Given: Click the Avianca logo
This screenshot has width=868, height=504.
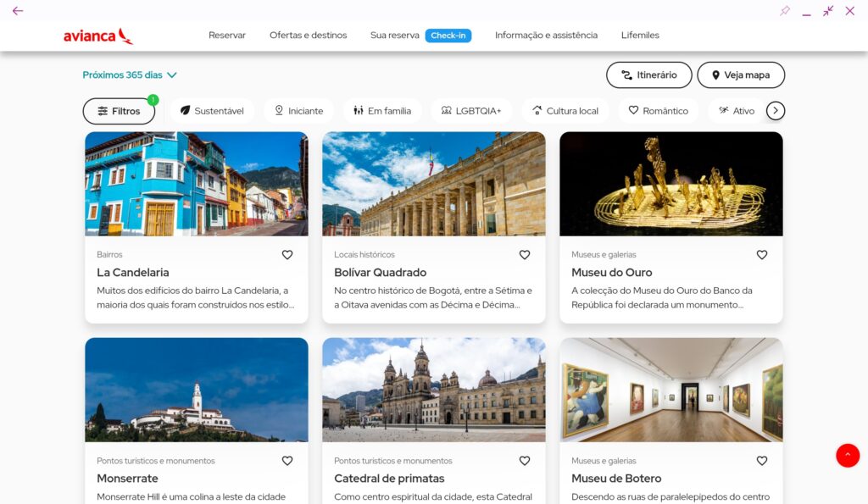Looking at the screenshot, I should (x=97, y=36).
